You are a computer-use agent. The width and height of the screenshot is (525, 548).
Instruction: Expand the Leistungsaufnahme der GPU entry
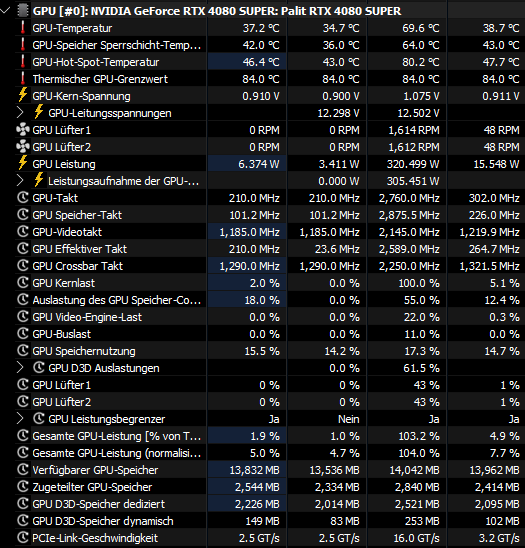(20, 181)
